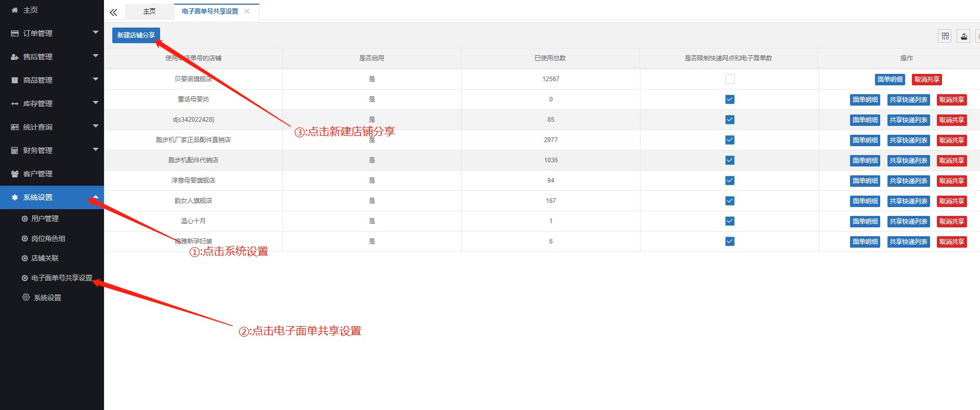Click the circle icon next to 用户管理
Image resolution: width=980 pixels, height=410 pixels.
click(24, 219)
